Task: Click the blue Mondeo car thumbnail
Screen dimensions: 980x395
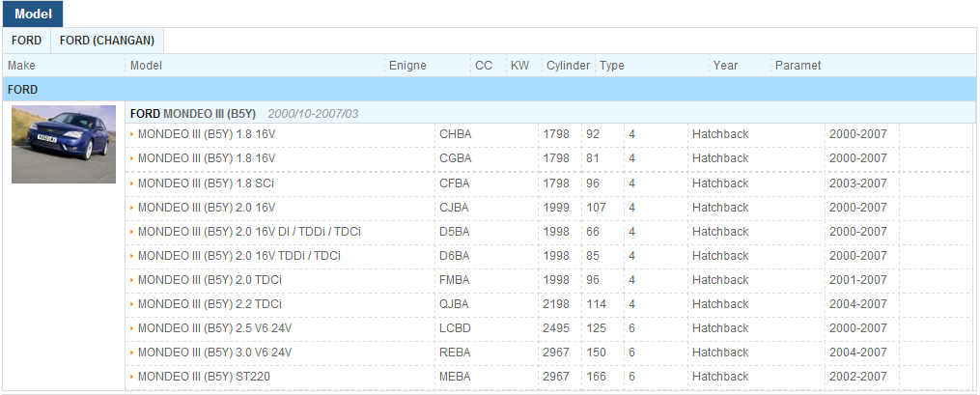Action: click(x=64, y=144)
